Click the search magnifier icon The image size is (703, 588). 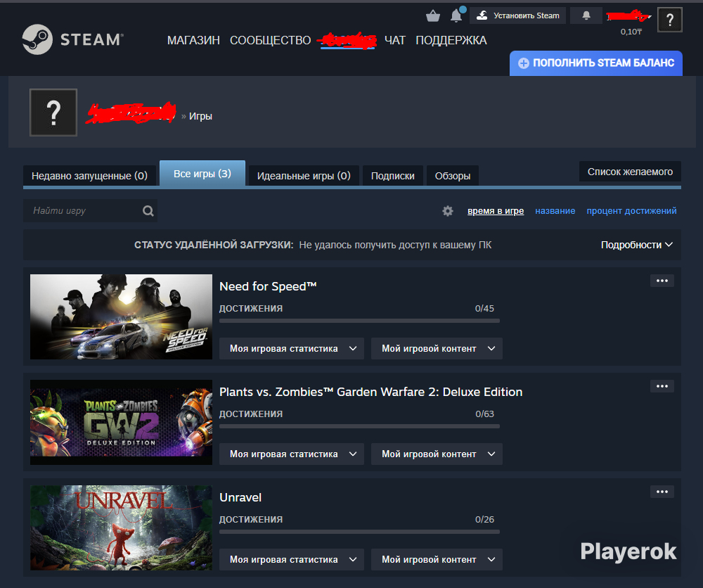click(148, 211)
